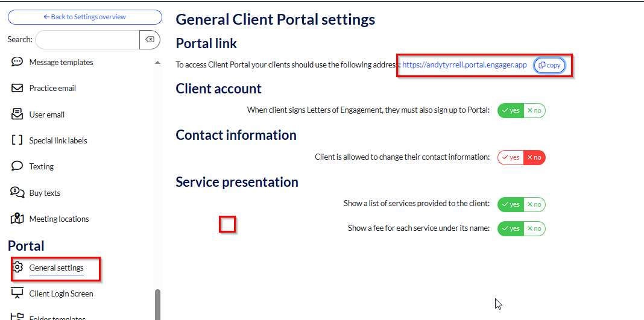Image resolution: width=644 pixels, height=320 pixels.
Task: Click the Client Login Screen icon
Action: (17, 293)
